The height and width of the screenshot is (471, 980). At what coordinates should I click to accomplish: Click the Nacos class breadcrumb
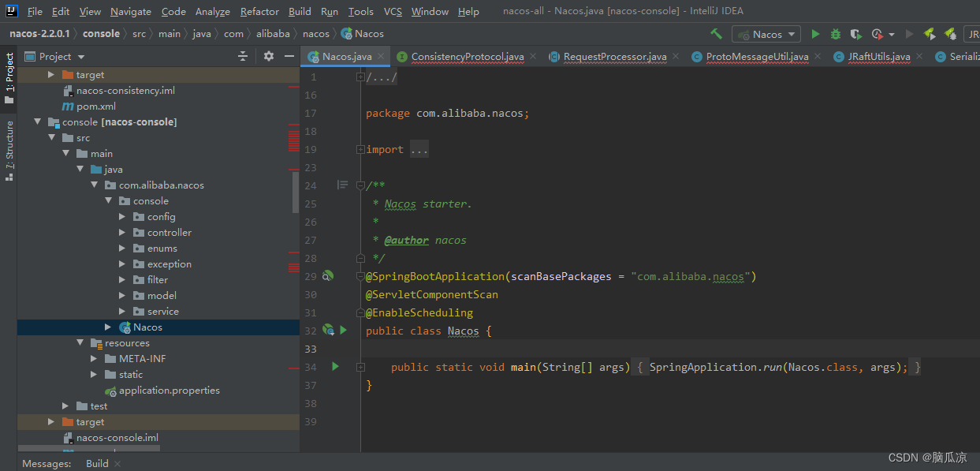pyautogui.click(x=362, y=34)
